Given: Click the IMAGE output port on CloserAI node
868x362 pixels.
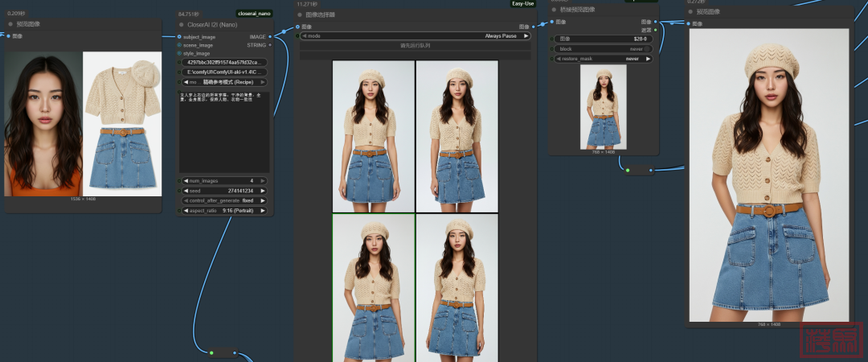Looking at the screenshot, I should (271, 37).
